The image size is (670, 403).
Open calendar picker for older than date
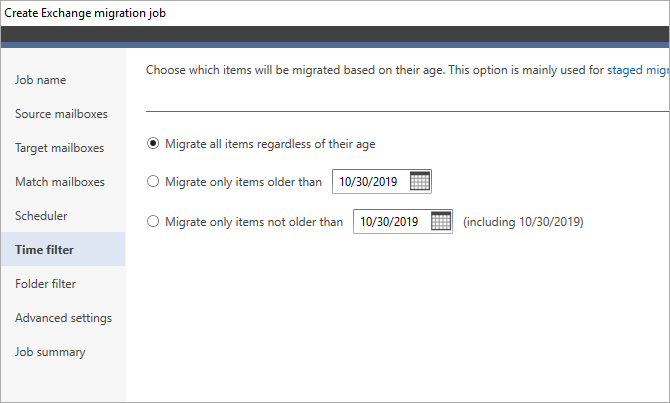tap(420, 181)
